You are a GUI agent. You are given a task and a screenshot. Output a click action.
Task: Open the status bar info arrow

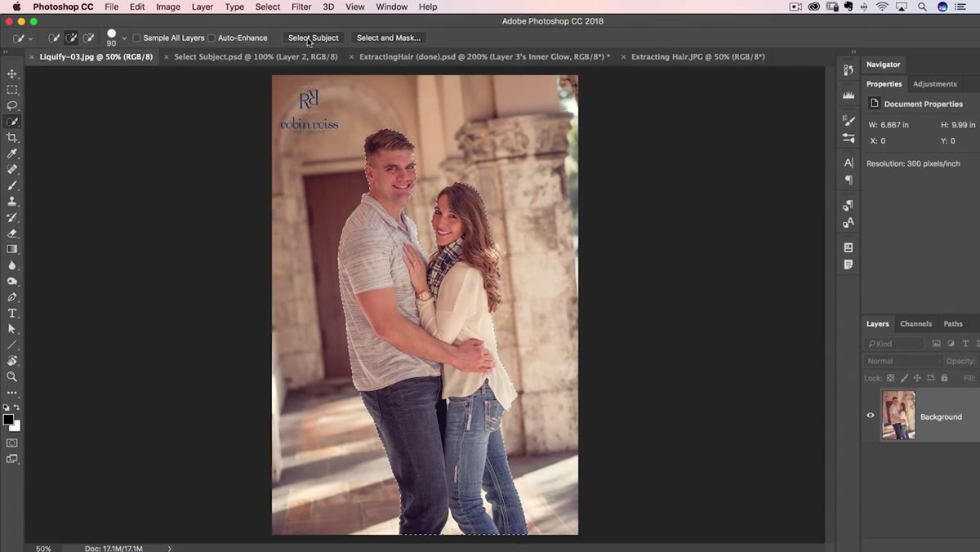(170, 548)
